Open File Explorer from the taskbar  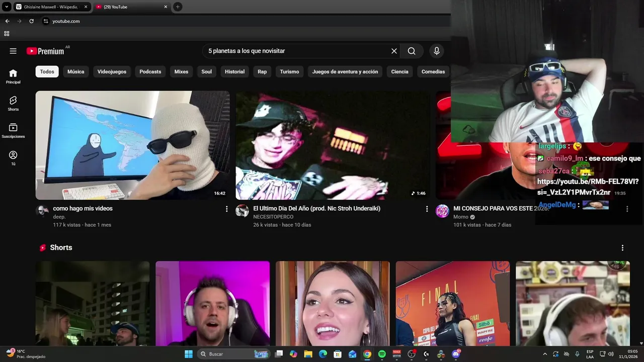pos(308,354)
